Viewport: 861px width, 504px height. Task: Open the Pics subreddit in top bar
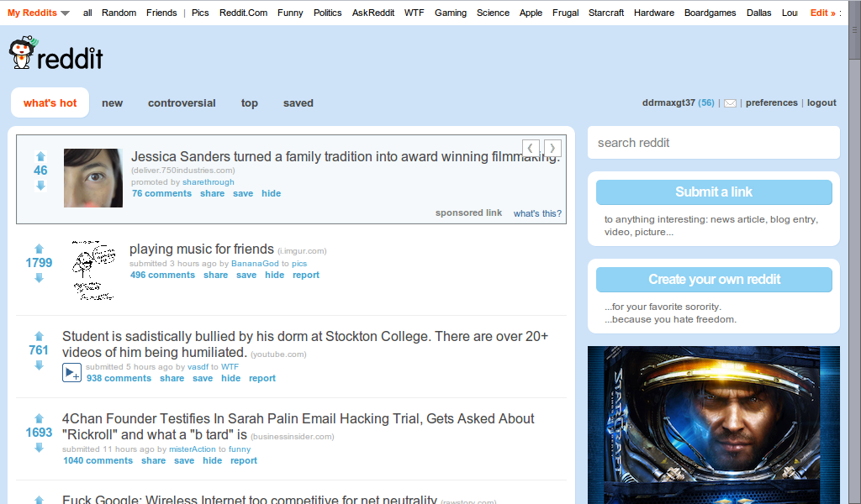(x=200, y=13)
